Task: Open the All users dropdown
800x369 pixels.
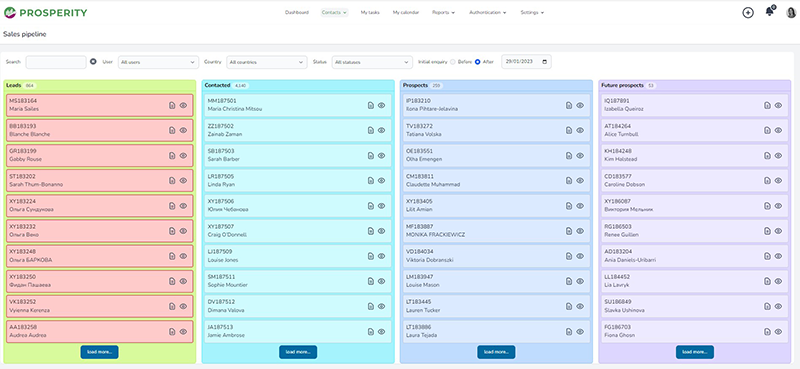Action: [x=159, y=62]
